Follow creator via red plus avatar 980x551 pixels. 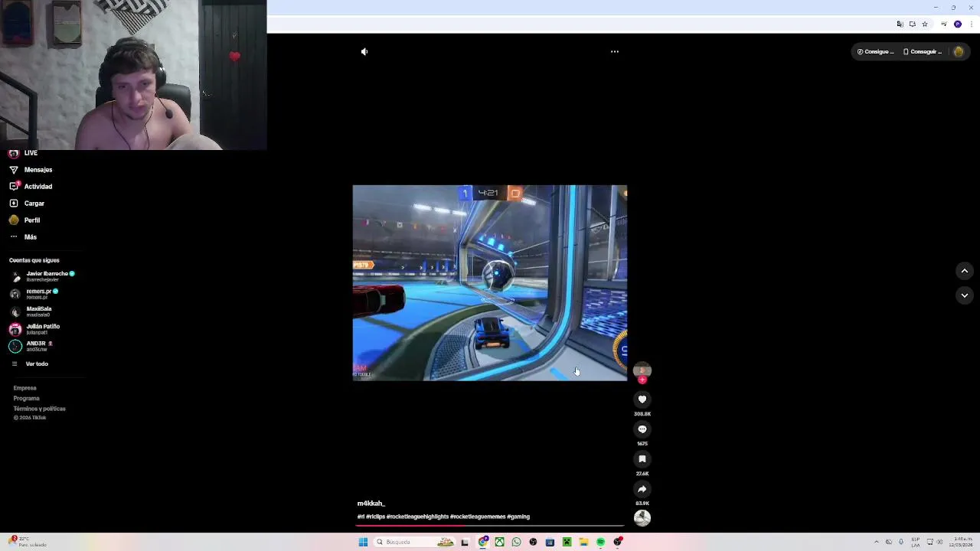(x=642, y=380)
